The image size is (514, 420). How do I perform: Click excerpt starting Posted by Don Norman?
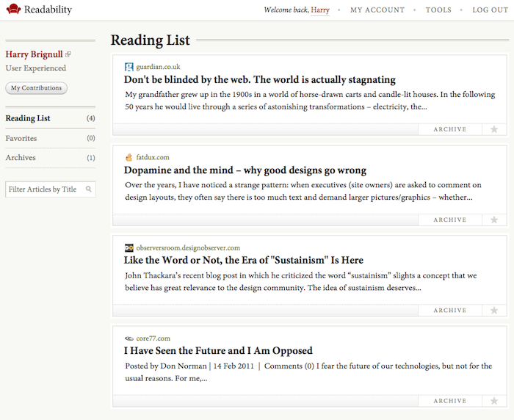point(308,372)
